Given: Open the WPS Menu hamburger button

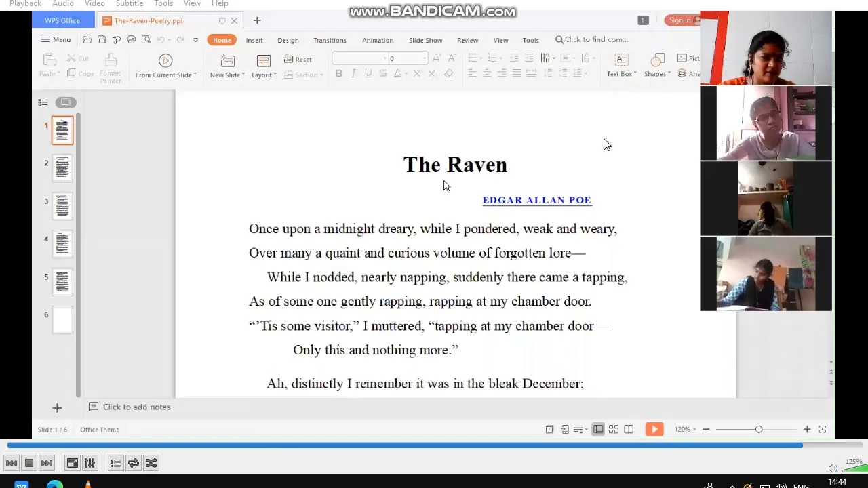Looking at the screenshot, I should tap(56, 40).
